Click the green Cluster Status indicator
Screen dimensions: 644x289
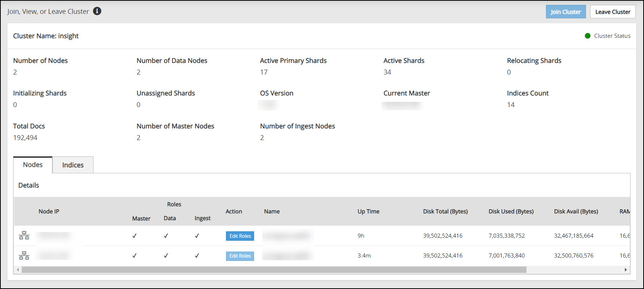(x=587, y=36)
